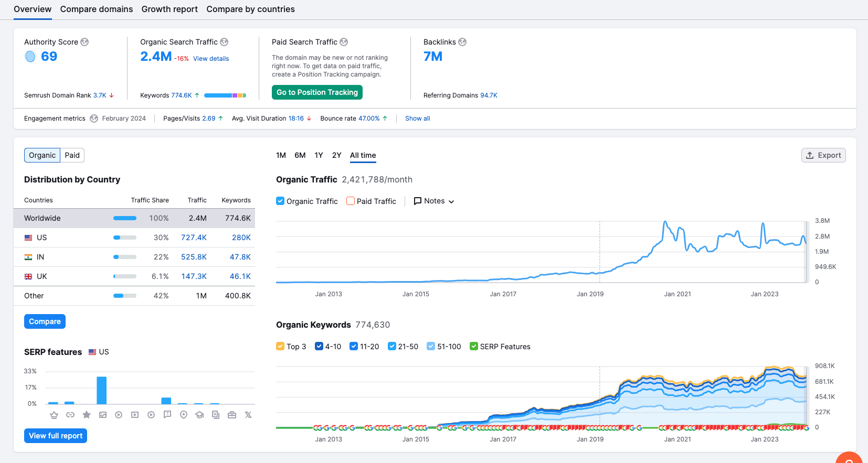Click the Featured snippet crown icon in SERP features
Viewport: 868px width, 463px height.
pos(54,415)
